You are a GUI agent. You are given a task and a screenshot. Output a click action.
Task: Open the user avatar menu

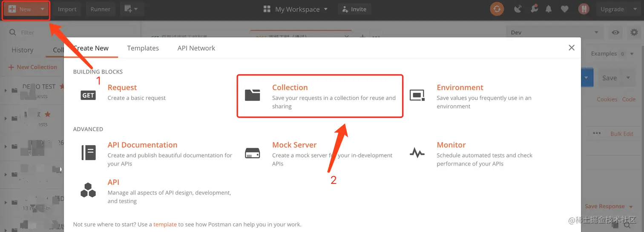click(x=584, y=9)
